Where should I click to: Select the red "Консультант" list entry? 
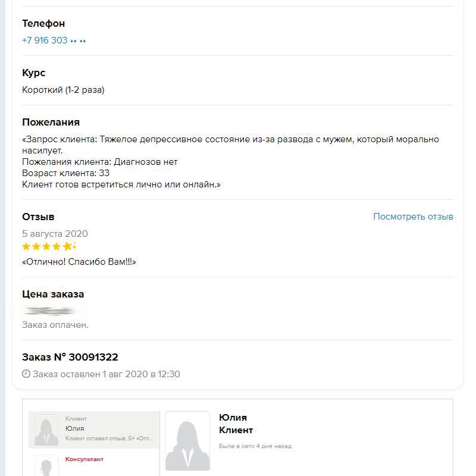tap(84, 459)
